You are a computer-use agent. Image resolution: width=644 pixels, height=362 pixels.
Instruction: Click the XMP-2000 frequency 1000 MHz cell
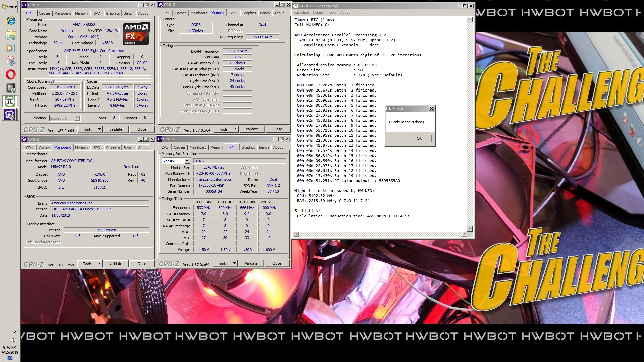tap(269, 208)
